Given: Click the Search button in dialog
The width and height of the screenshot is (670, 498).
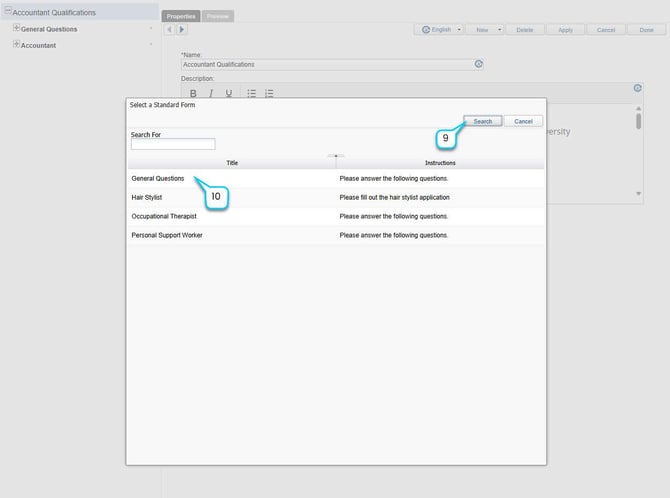Looking at the screenshot, I should pyautogui.click(x=482, y=121).
